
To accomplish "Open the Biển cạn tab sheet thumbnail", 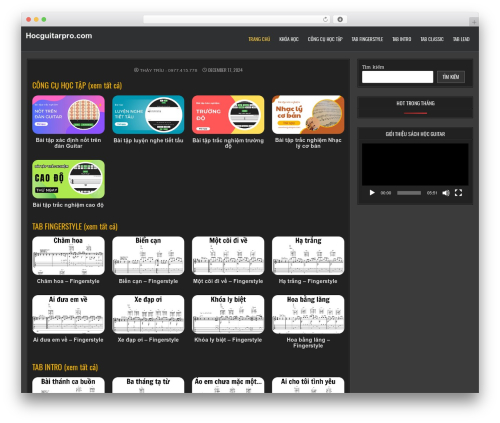I will coord(148,256).
